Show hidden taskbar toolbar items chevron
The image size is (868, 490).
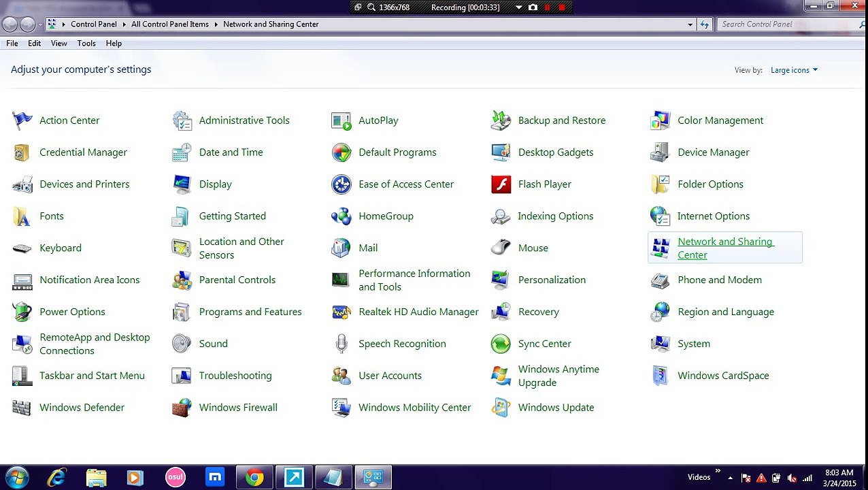(717, 471)
